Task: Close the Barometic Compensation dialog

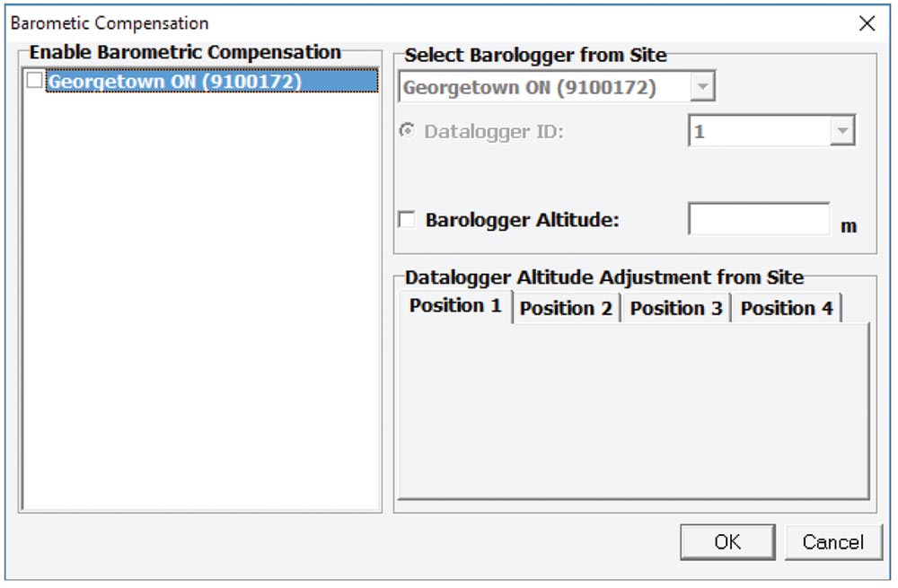Action: pos(867,23)
